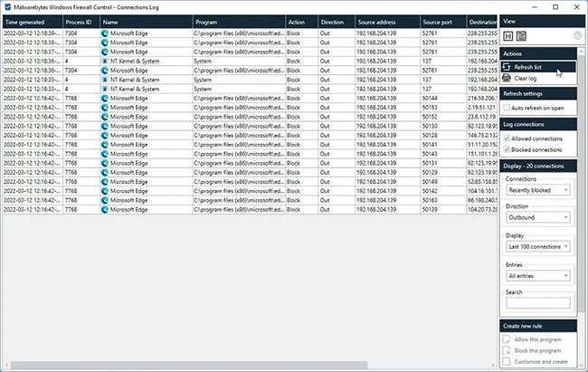Click Edge icon in source port 50142 row
588x372 pixels.
[105, 191]
